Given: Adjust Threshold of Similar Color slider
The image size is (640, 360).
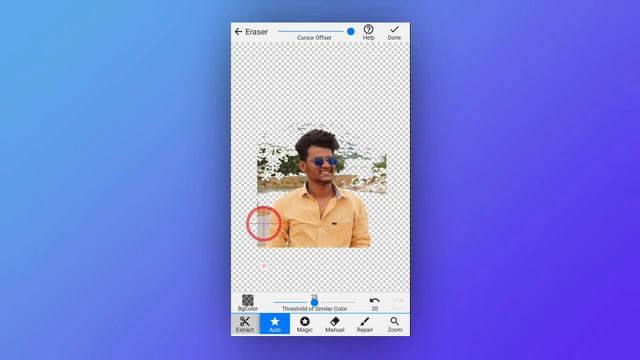Looking at the screenshot, I should point(314,302).
